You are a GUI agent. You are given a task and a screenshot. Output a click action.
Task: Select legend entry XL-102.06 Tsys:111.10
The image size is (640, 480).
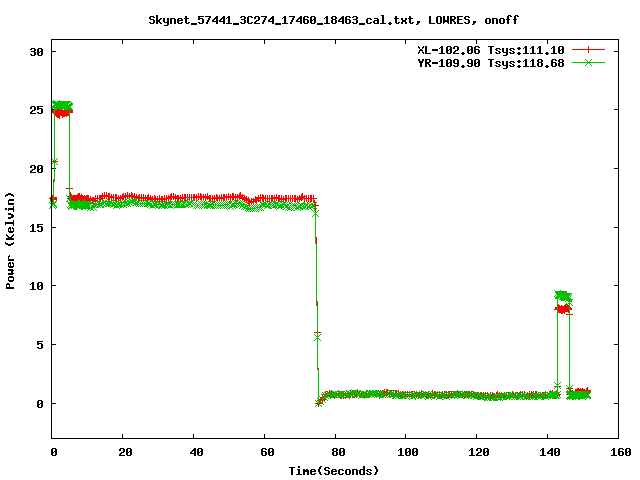tap(491, 50)
